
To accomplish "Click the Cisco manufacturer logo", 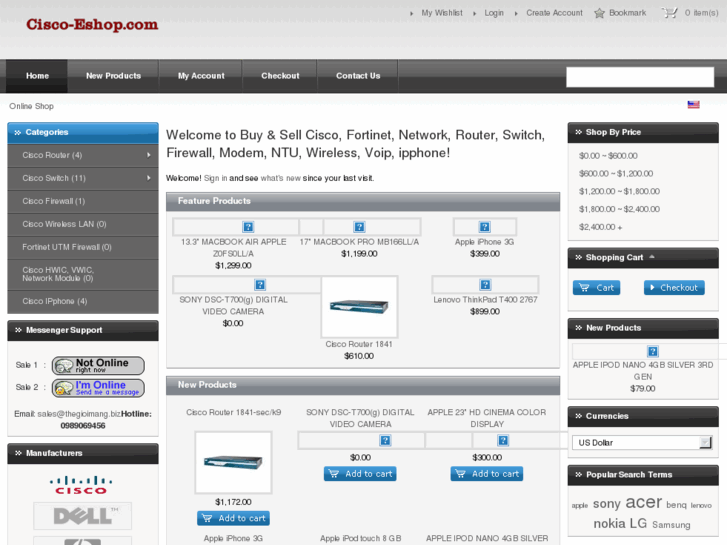I will 81,485.
